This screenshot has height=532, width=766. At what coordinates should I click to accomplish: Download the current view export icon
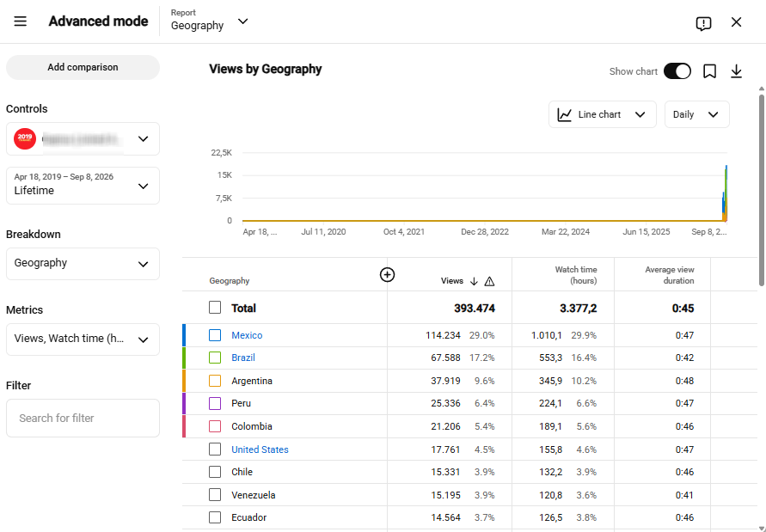[736, 71]
